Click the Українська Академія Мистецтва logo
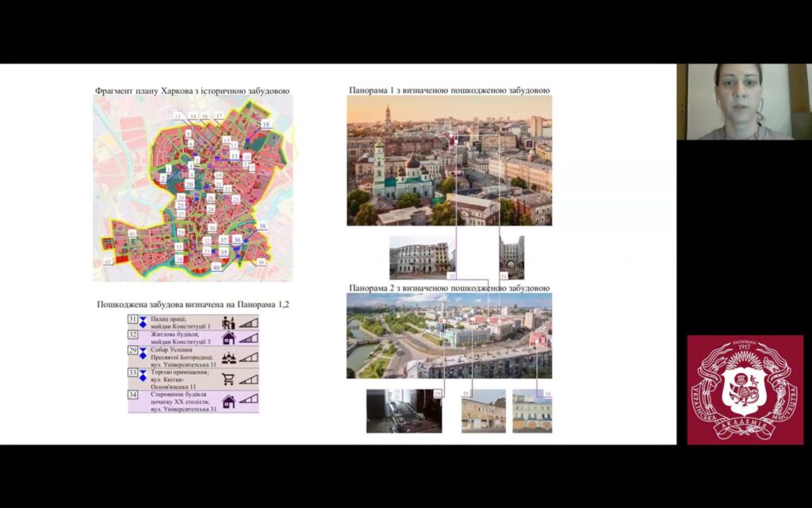 (745, 390)
